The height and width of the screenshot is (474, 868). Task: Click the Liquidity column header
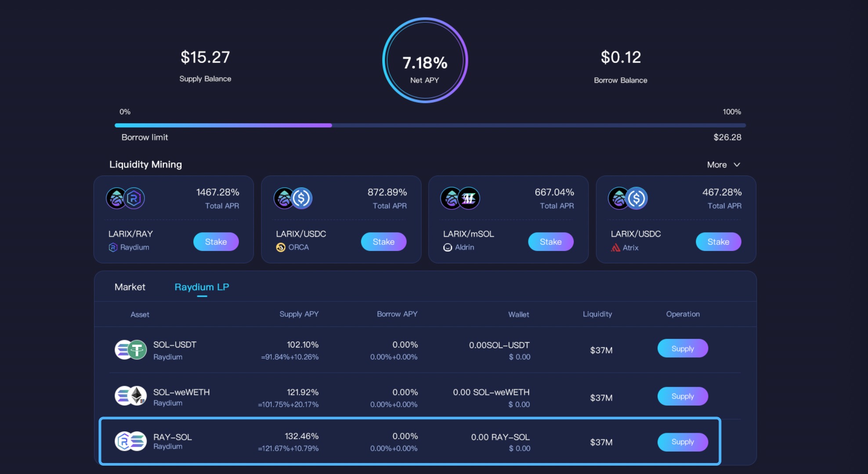tap(597, 314)
